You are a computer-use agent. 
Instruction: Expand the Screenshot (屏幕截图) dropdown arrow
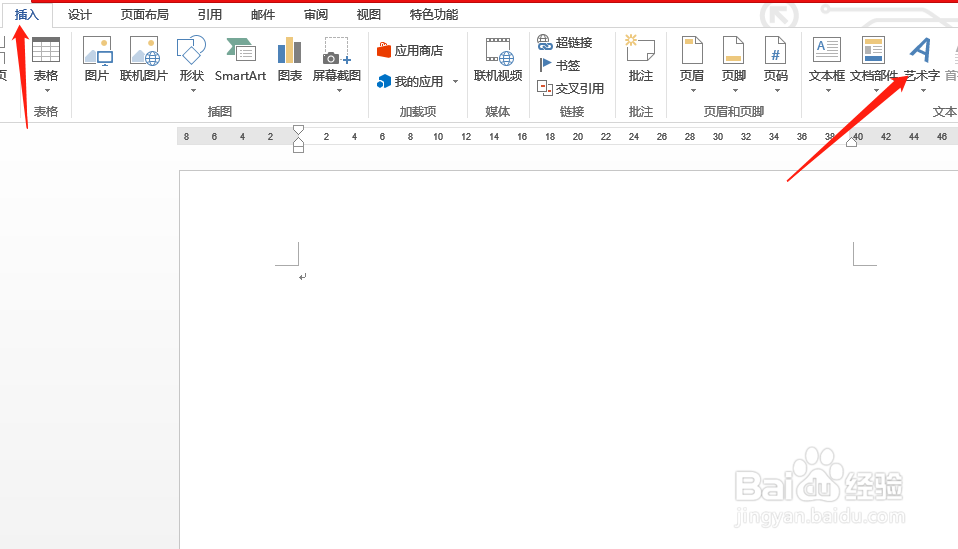[339, 91]
